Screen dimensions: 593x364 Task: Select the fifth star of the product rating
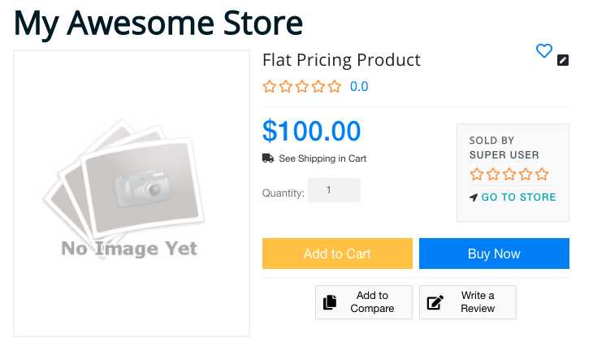[x=334, y=87]
